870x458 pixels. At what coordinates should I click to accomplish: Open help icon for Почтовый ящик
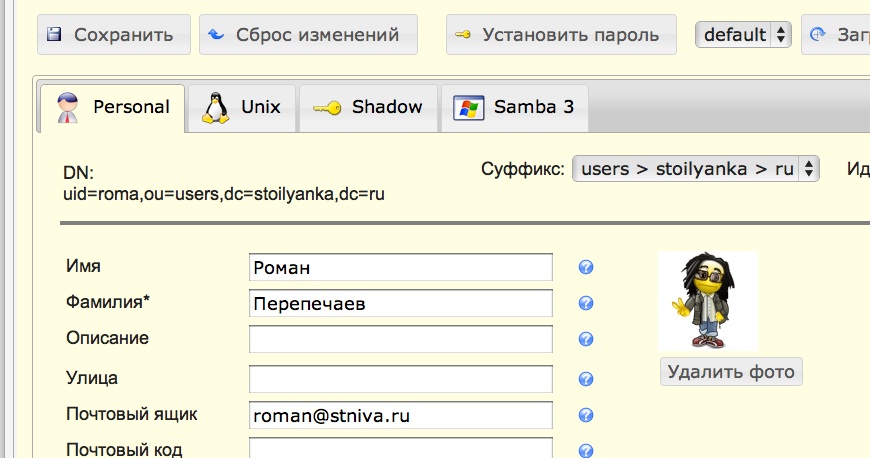(587, 416)
